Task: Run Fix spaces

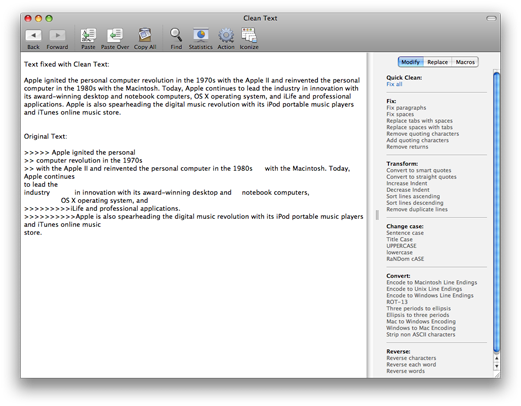Action: tap(400, 114)
